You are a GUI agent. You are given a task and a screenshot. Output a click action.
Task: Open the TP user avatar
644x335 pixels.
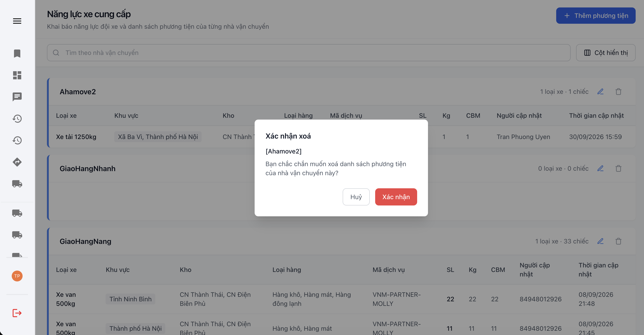pos(17,276)
